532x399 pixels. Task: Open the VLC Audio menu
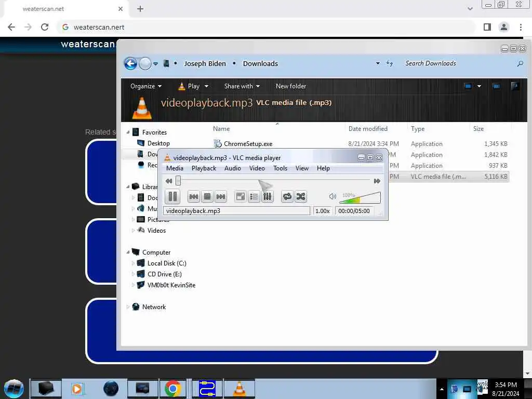pyautogui.click(x=233, y=168)
